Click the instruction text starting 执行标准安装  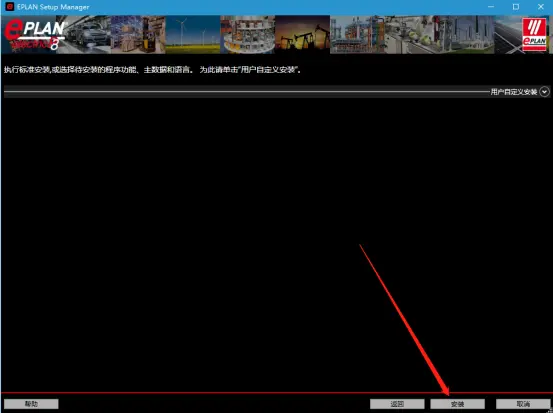click(153, 70)
